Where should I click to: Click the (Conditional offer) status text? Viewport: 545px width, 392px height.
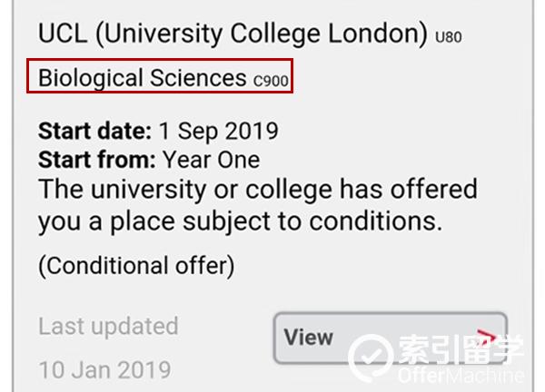pyautogui.click(x=136, y=266)
